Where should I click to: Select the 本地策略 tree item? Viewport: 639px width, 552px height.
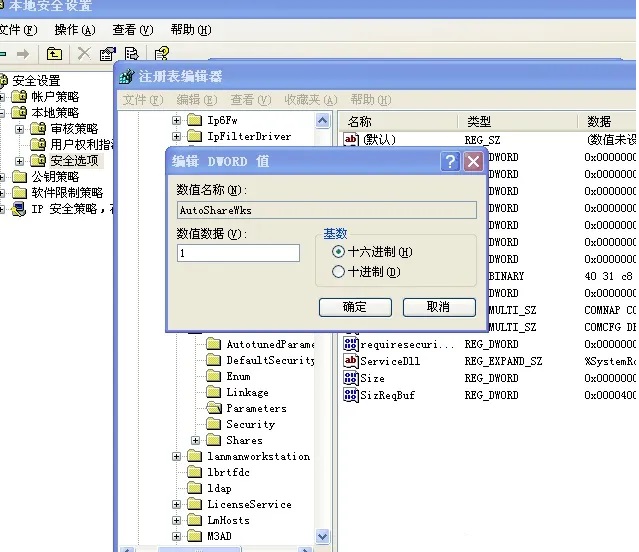pyautogui.click(x=55, y=112)
